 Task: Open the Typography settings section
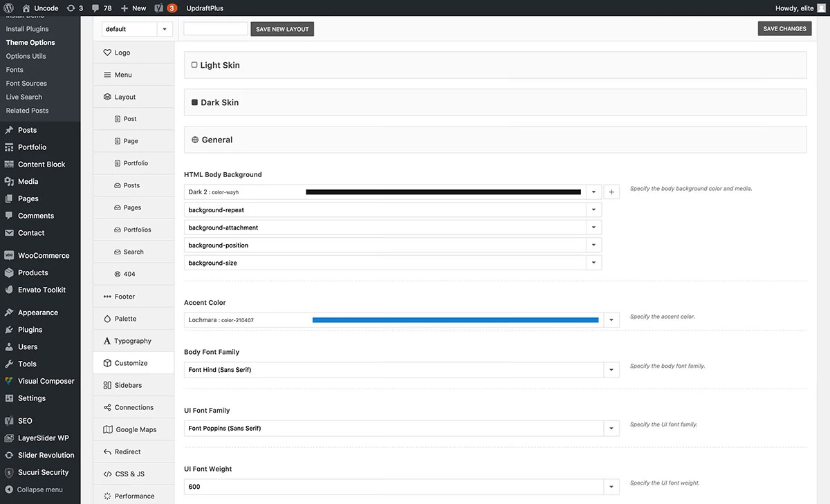133,340
